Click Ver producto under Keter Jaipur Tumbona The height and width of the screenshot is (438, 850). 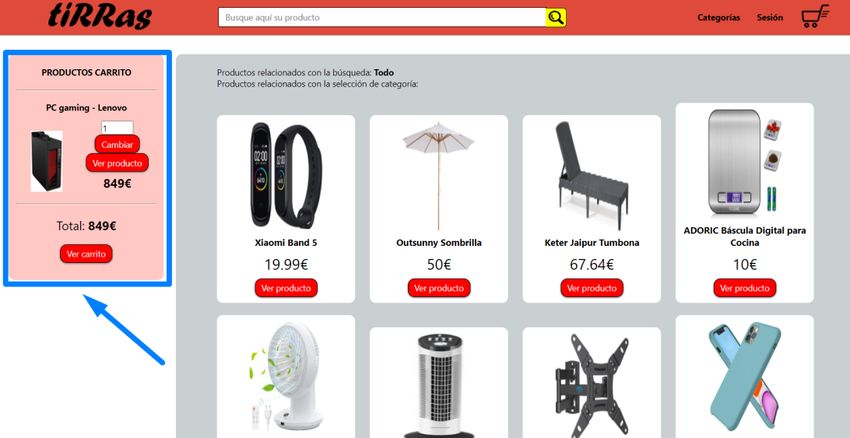[x=592, y=288]
